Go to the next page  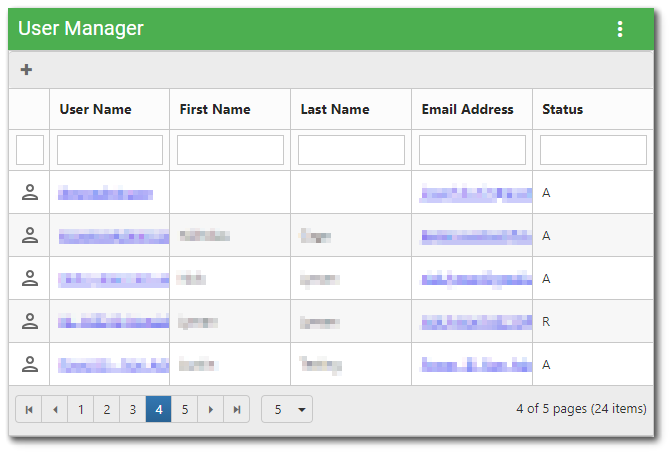coord(211,409)
